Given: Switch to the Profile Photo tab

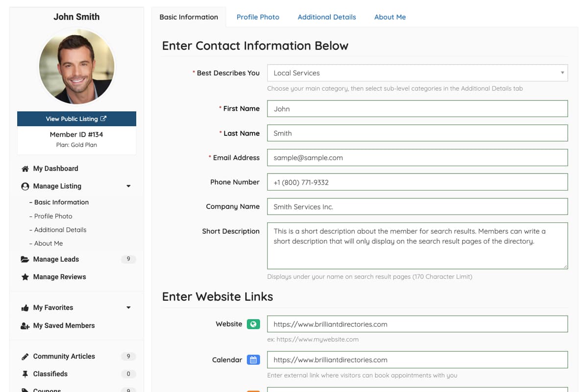Looking at the screenshot, I should click(258, 17).
